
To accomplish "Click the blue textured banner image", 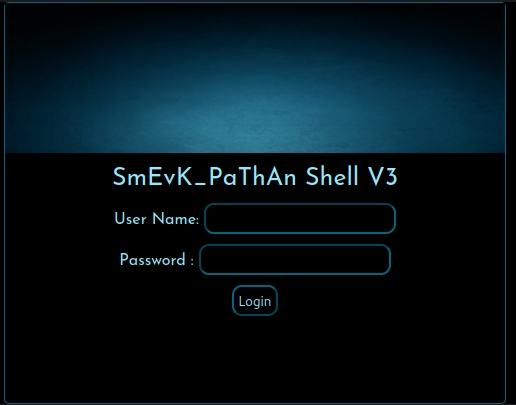I will click(x=255, y=78).
